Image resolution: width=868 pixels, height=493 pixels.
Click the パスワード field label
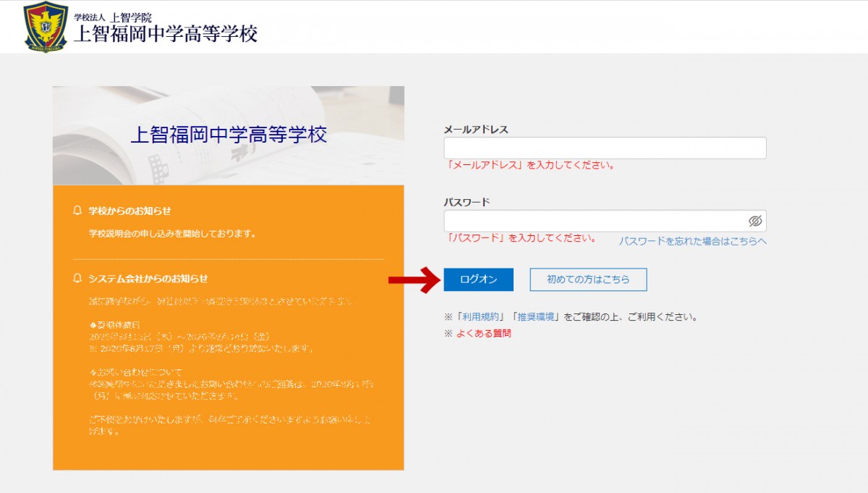tap(467, 202)
